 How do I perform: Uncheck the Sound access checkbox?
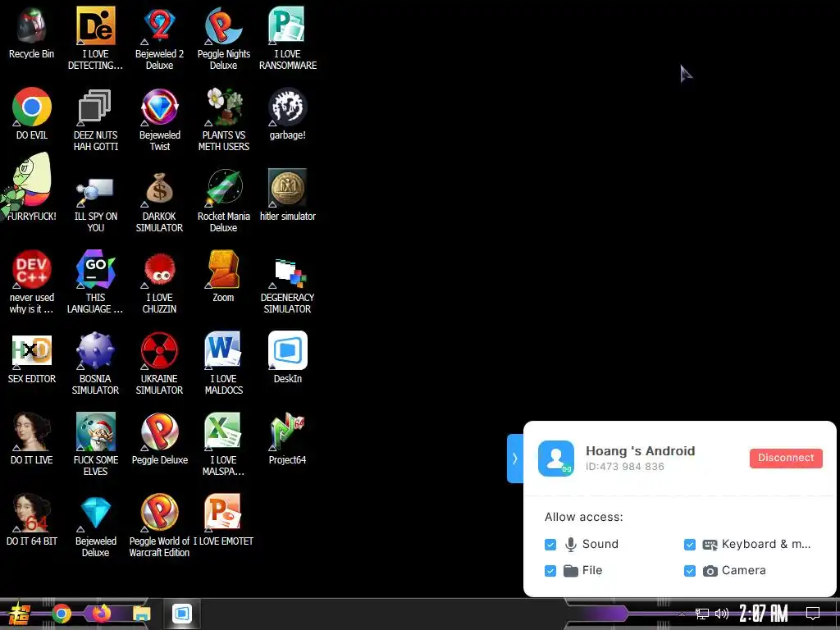pos(550,545)
